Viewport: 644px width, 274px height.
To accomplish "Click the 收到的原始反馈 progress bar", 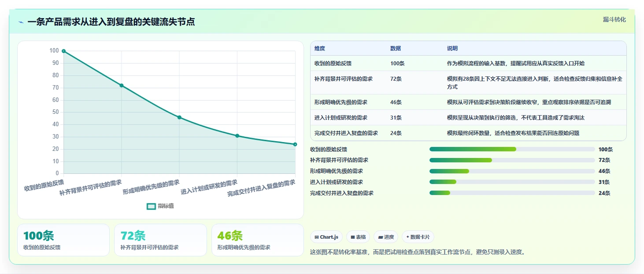I will click(x=512, y=149).
